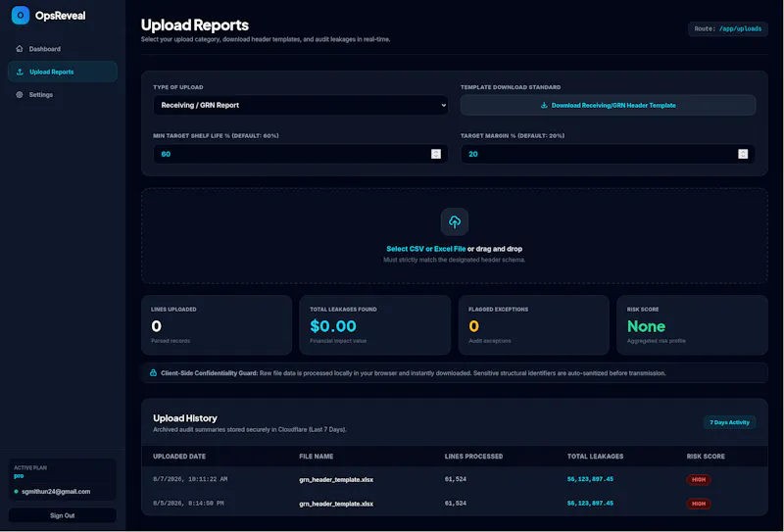Click the sgmithun24@gmail.com account email
The image size is (784, 532).
coord(56,492)
